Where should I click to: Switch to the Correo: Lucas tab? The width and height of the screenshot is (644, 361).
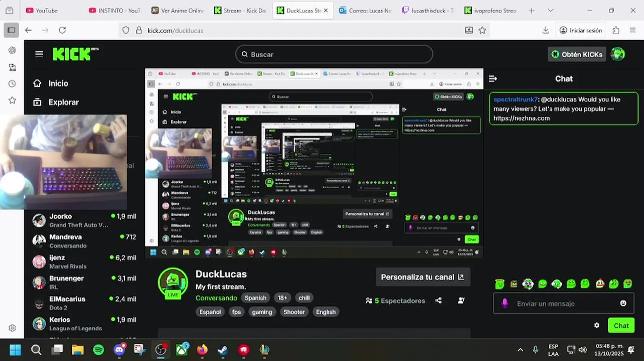(x=365, y=11)
